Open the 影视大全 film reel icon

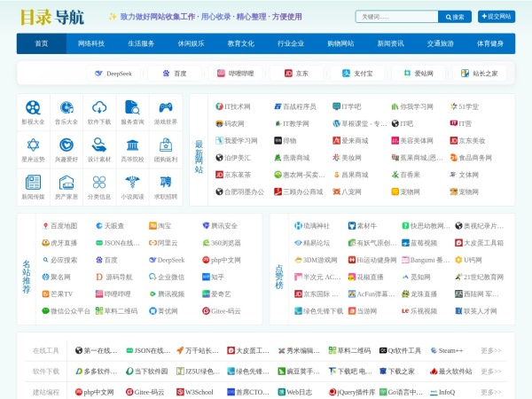point(33,107)
